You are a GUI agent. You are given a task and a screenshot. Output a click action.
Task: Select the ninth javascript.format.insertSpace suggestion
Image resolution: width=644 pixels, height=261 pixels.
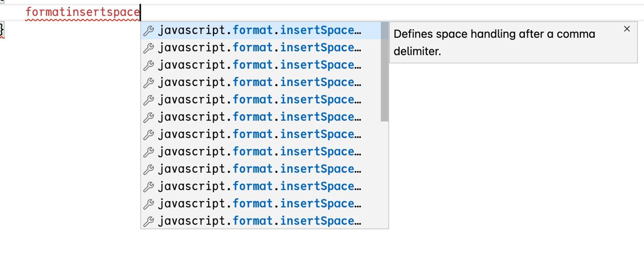261,169
